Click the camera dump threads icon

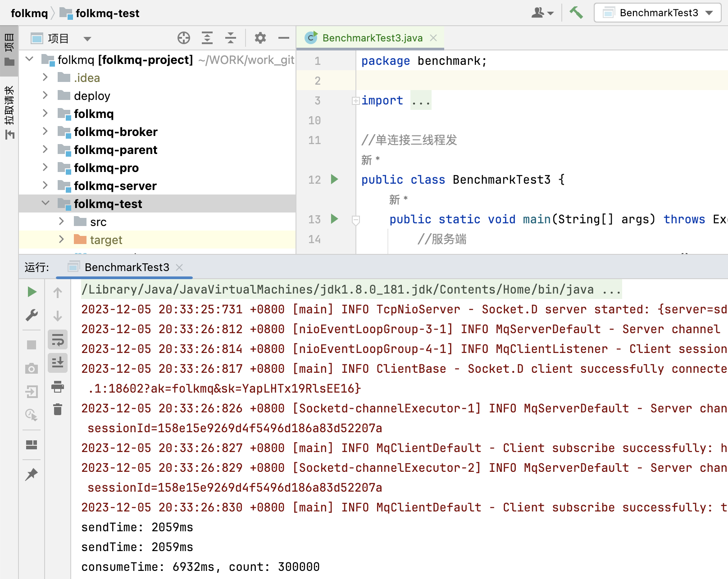pos(32,369)
